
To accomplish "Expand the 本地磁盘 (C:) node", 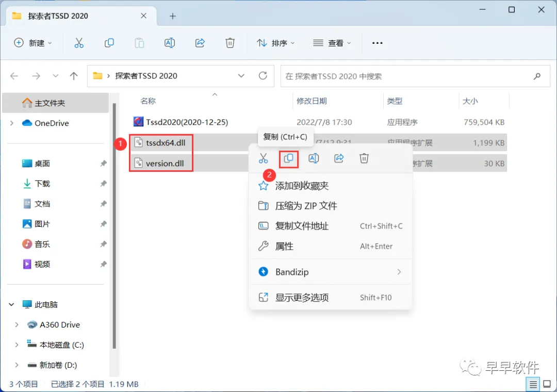I will 17,345.
